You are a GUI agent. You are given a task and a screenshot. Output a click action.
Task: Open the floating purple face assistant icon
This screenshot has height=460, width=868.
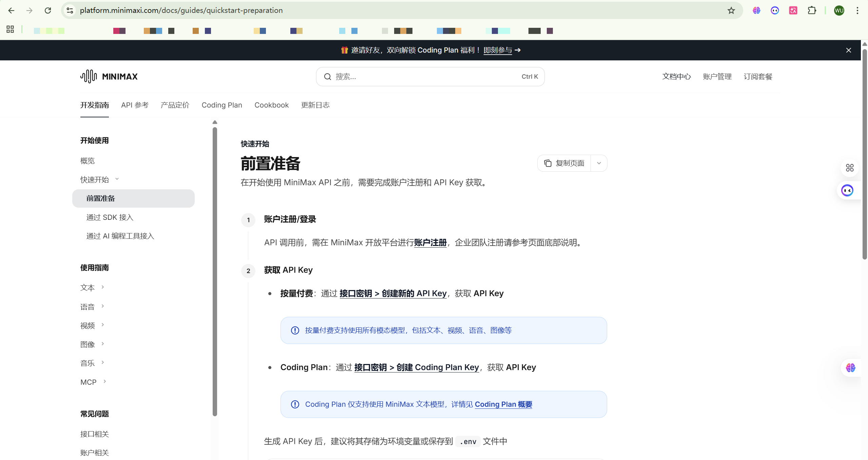click(847, 190)
